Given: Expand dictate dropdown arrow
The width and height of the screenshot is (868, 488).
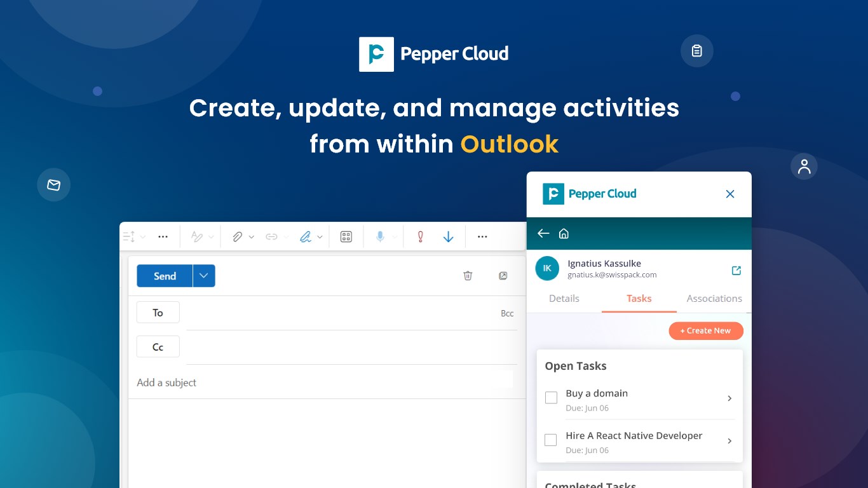Looking at the screenshot, I should point(394,237).
